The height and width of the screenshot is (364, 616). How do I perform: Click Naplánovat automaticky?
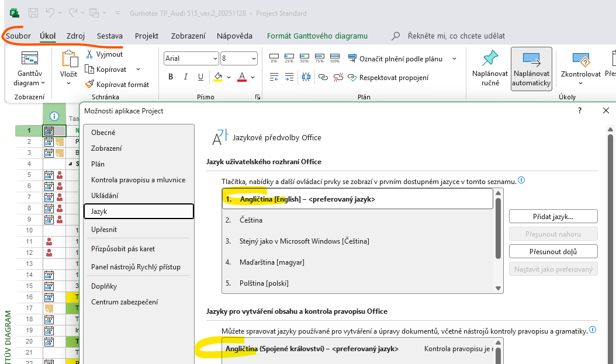(x=531, y=69)
